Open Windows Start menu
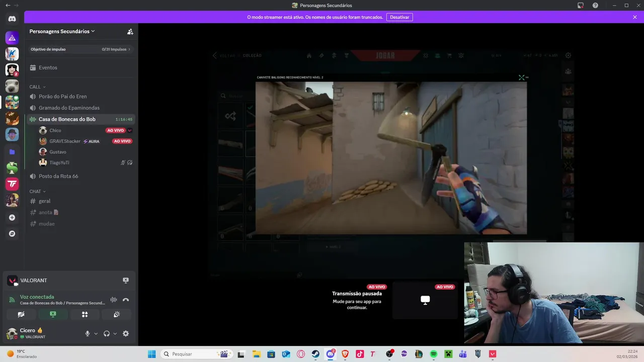Viewport: 644px width, 362px height. click(151, 354)
